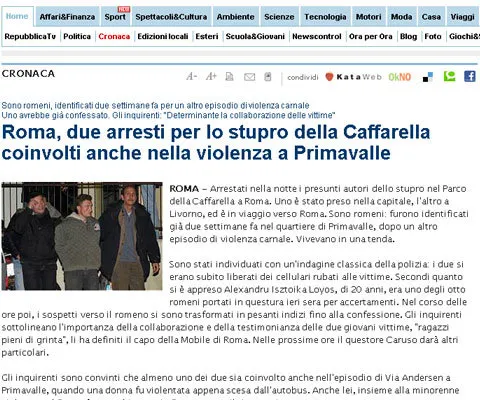
Task: Go to the Blog link
Action: 409,36
